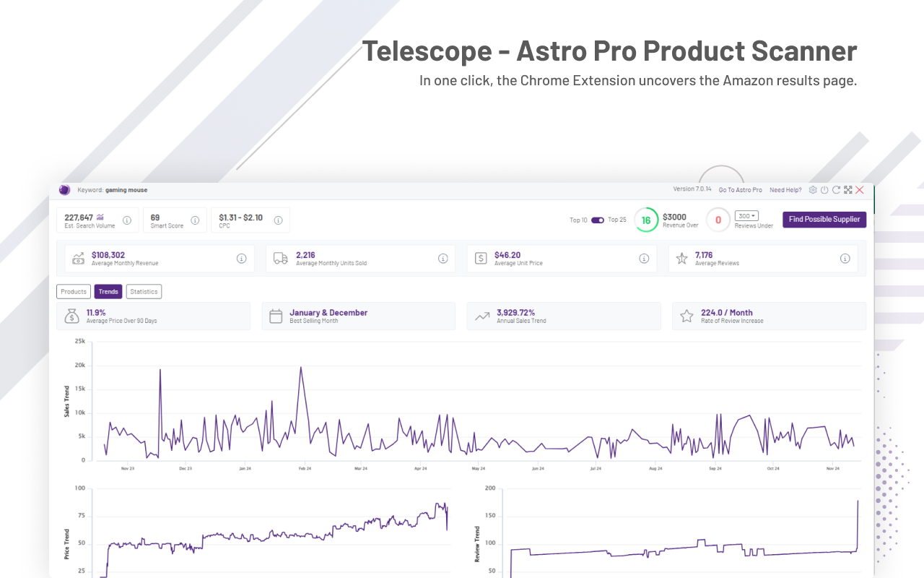Click the Need Help link
Viewport: 924px width, 578px height.
pyautogui.click(x=785, y=189)
